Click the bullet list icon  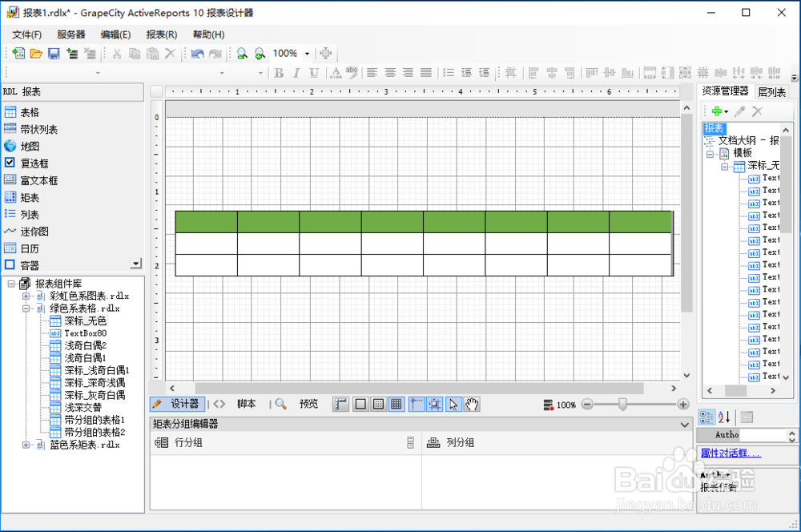tap(449, 73)
